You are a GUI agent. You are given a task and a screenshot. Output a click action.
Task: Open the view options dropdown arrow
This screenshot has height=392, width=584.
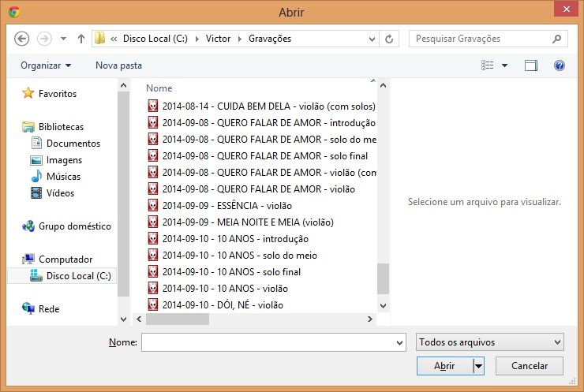point(504,65)
